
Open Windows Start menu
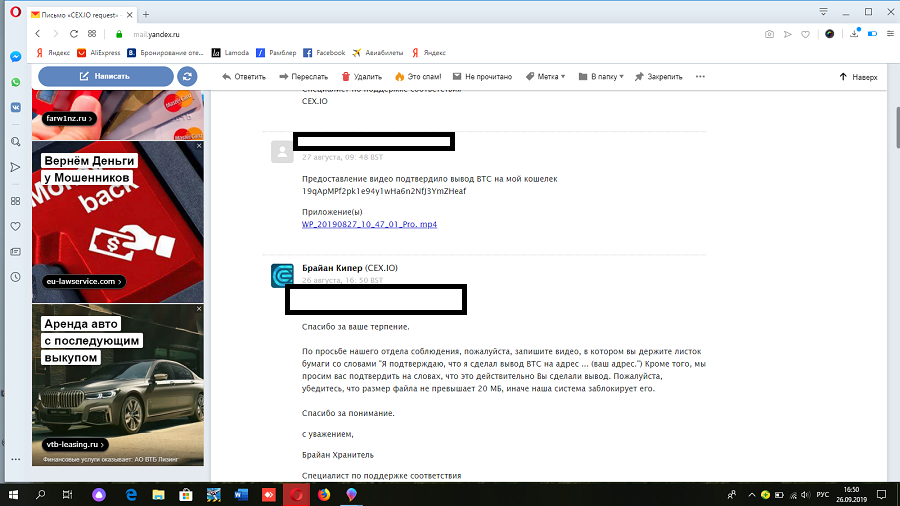(x=13, y=495)
